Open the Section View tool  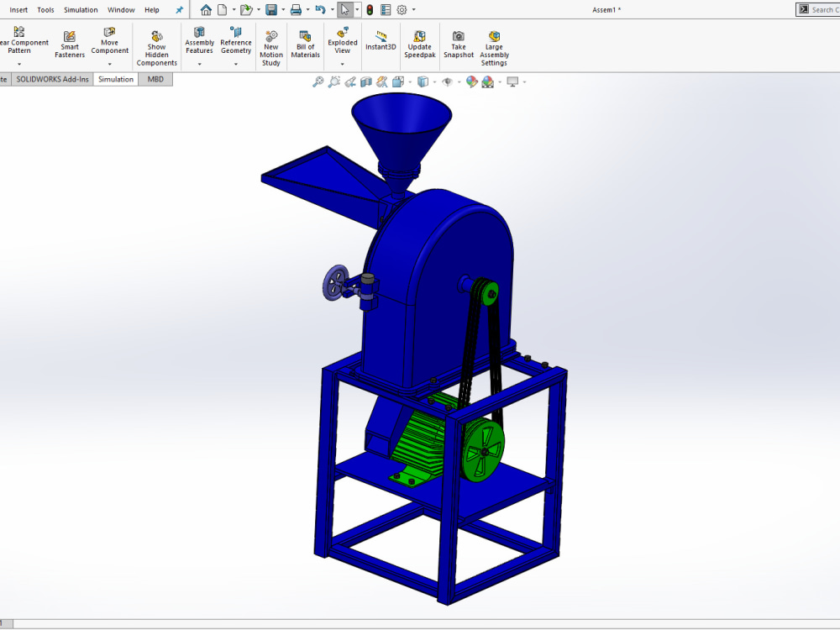tap(366, 81)
